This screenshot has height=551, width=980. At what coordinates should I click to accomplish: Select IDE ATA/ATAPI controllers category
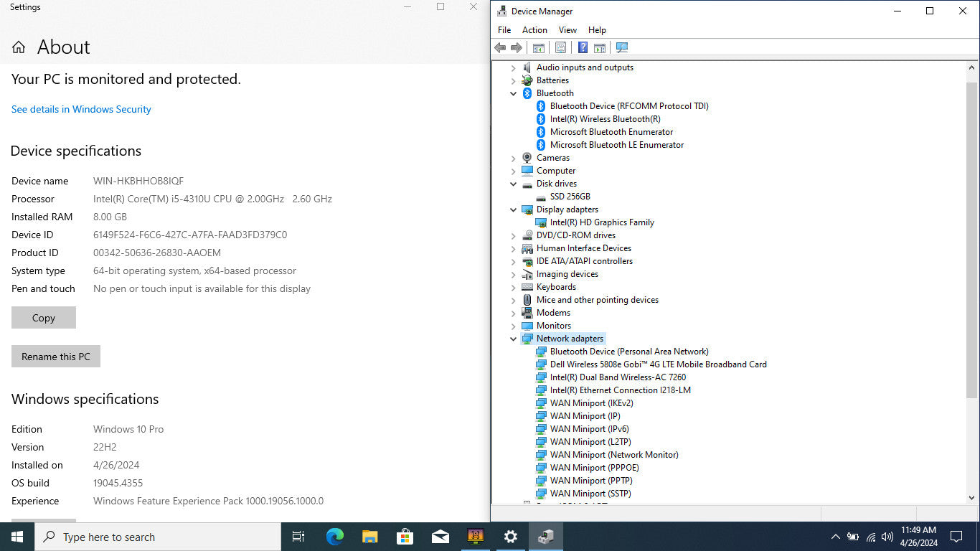[584, 261]
